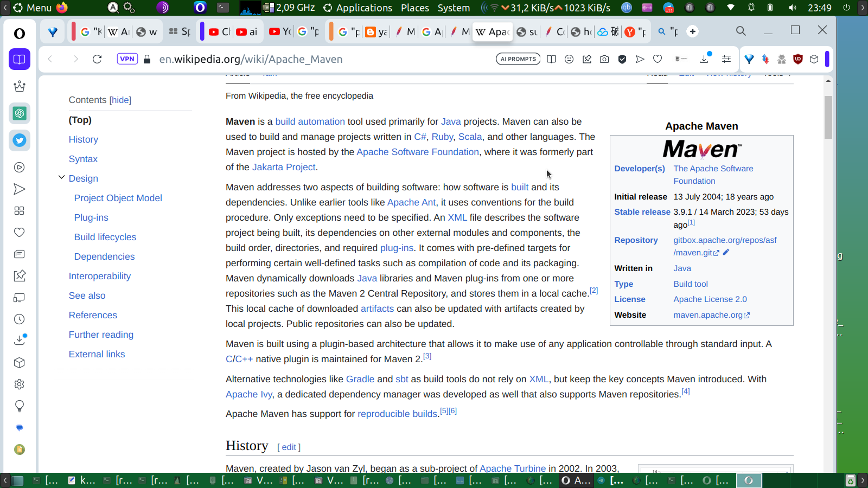This screenshot has height=488, width=868.
Task: Jump to Syntax in the contents
Action: click(x=83, y=159)
